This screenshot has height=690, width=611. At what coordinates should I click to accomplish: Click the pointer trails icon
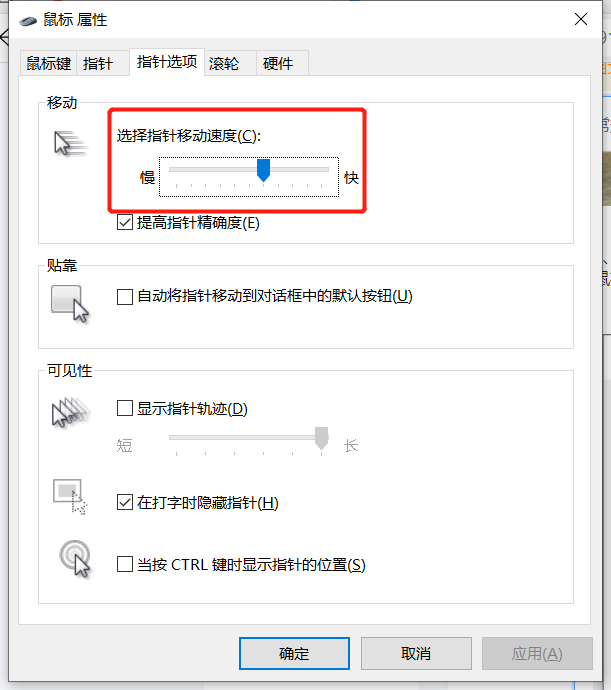coord(70,412)
